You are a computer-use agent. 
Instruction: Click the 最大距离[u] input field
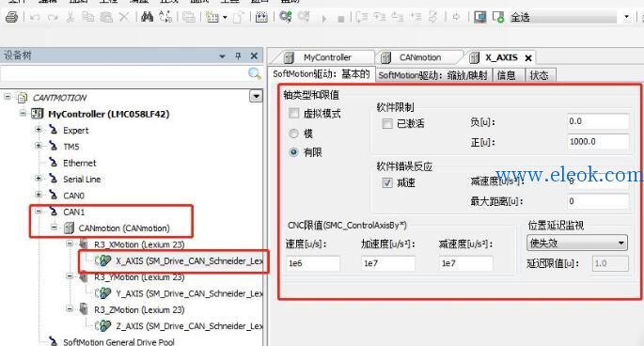pyautogui.click(x=598, y=201)
